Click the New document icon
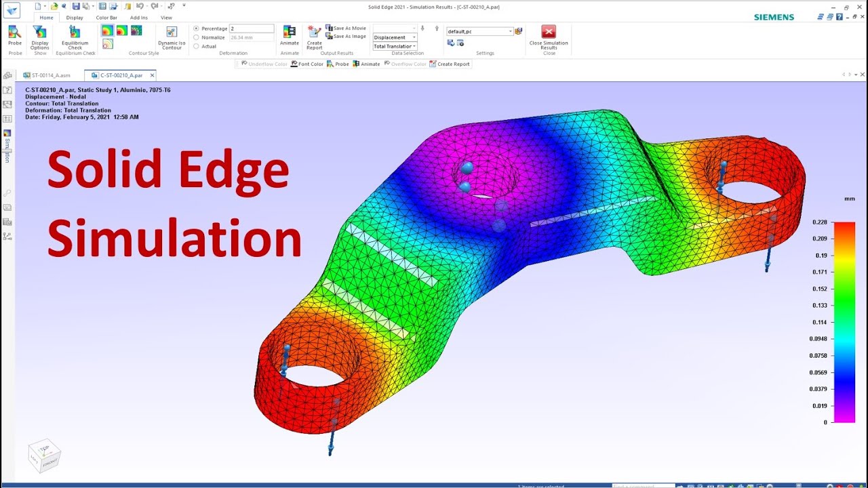The image size is (868, 488). (39, 6)
